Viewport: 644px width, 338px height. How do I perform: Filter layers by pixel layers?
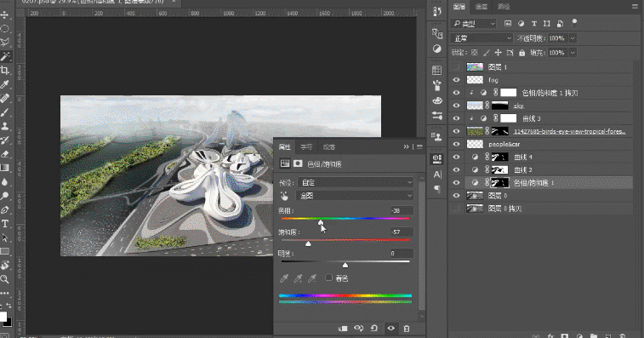click(x=508, y=24)
